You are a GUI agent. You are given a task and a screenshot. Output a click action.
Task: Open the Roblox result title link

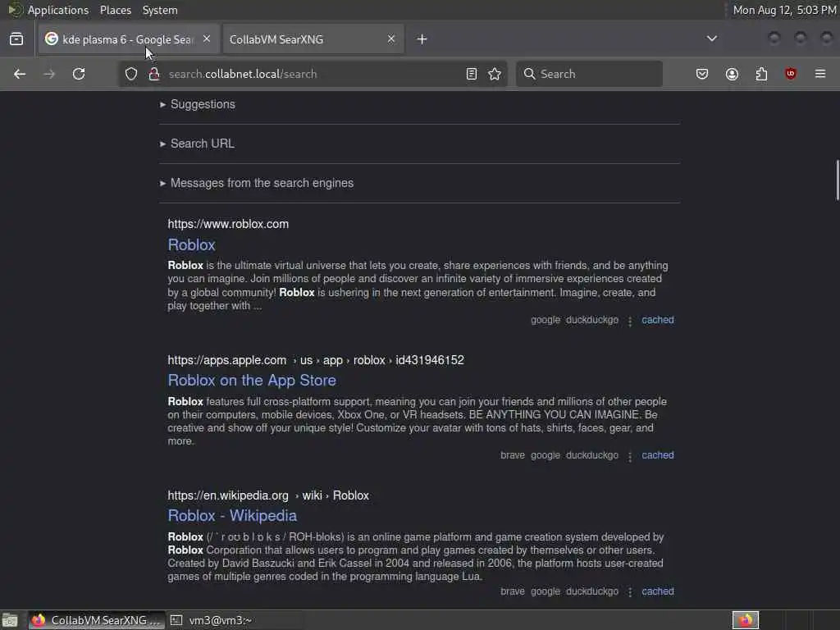tap(191, 244)
